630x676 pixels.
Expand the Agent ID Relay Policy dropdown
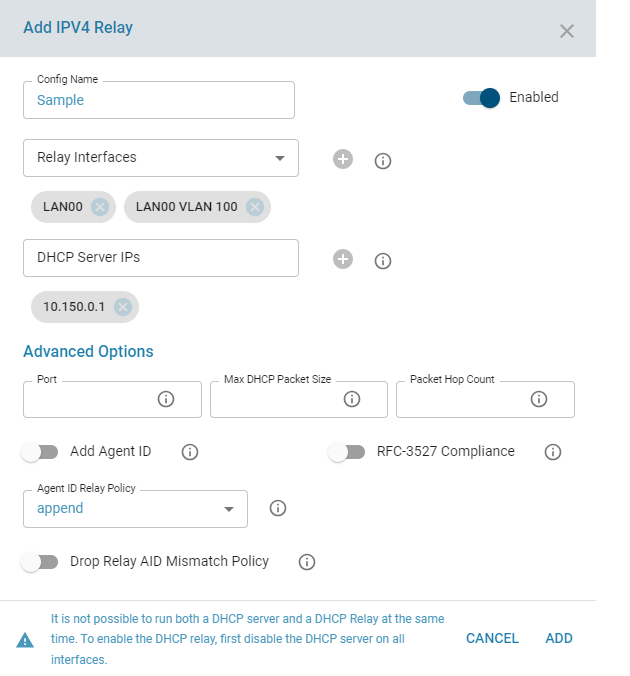coord(135,509)
